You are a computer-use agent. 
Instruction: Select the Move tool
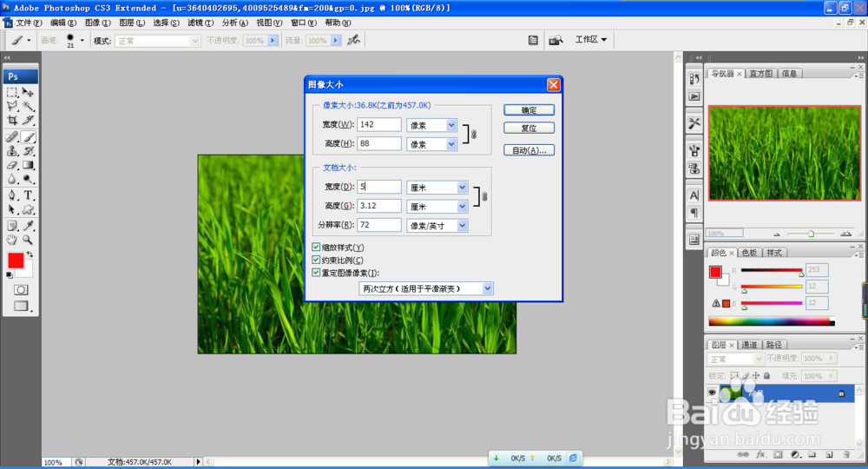tap(28, 92)
